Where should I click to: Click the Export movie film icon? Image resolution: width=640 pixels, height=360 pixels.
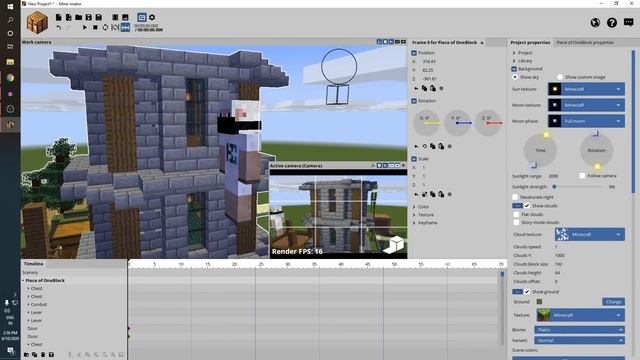point(115,17)
